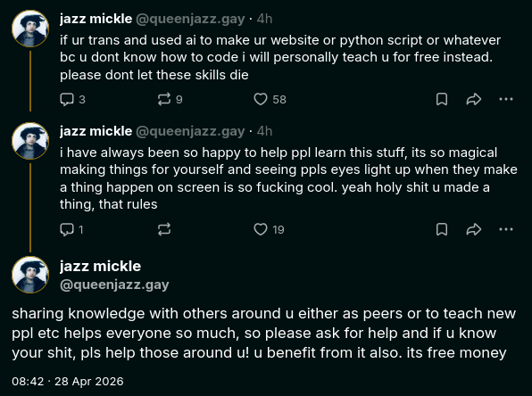Open jazz mickle avatar on second post
532x396 pixels.
[30, 141]
